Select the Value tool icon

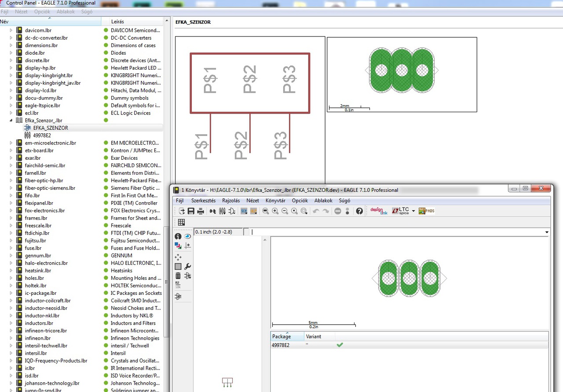click(178, 286)
